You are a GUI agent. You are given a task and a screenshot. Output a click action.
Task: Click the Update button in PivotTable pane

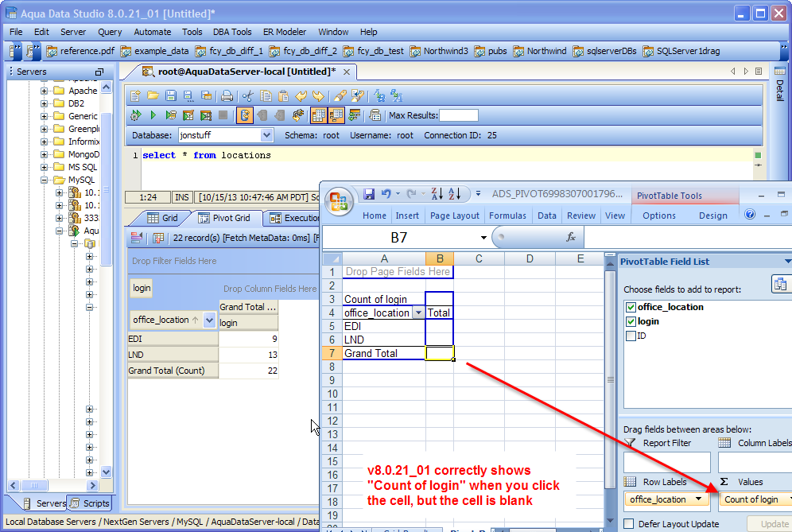point(770,524)
